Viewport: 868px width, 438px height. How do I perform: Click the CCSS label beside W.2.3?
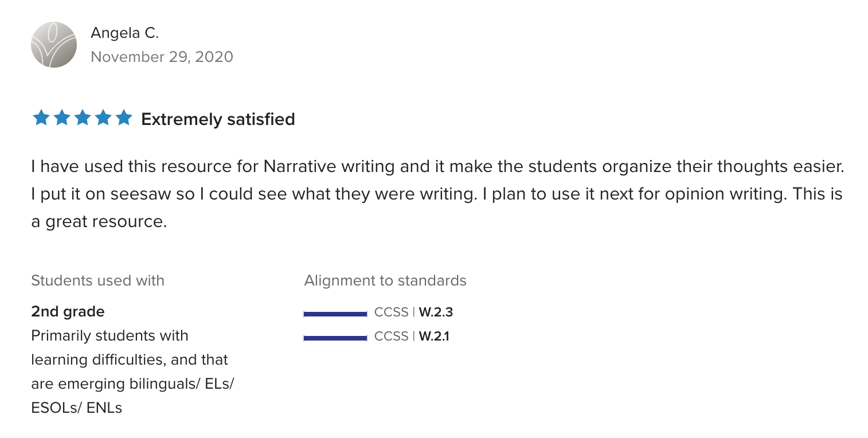pos(391,312)
